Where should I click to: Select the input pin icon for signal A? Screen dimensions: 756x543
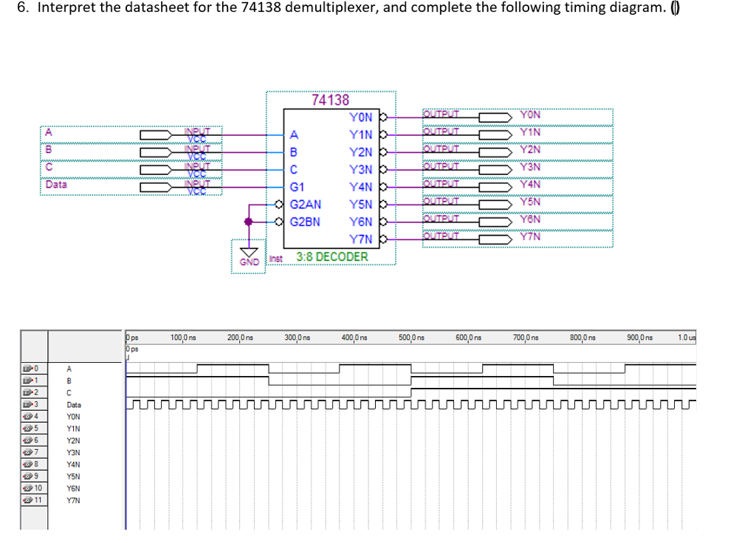coord(154,135)
